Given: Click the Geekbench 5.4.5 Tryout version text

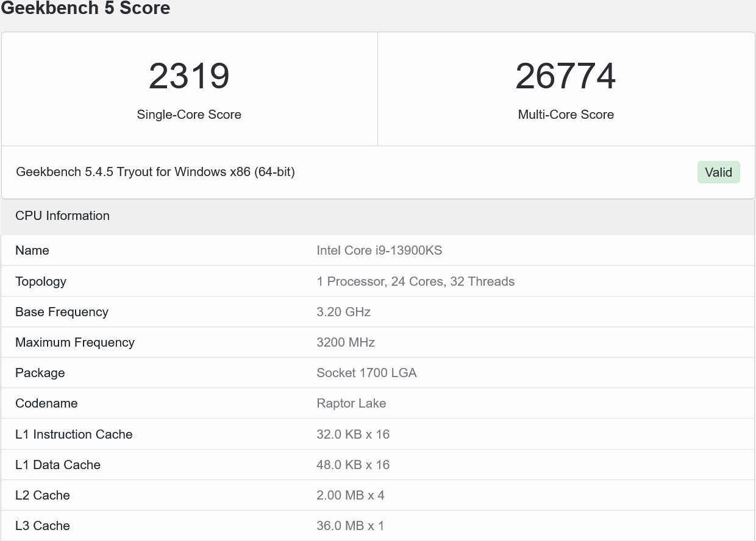Looking at the screenshot, I should (x=155, y=172).
